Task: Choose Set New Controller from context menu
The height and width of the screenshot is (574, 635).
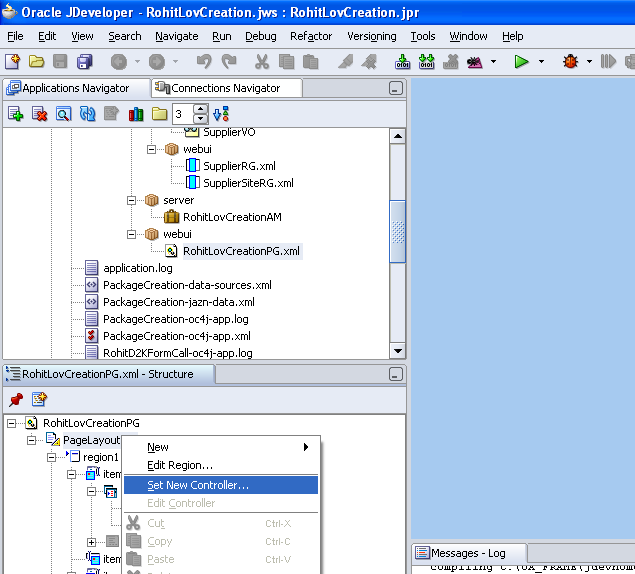Action: (x=221, y=485)
